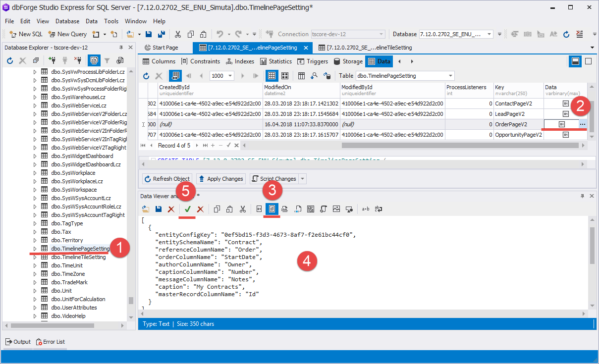Open the Tools menu
This screenshot has height=364, width=599.
point(111,21)
